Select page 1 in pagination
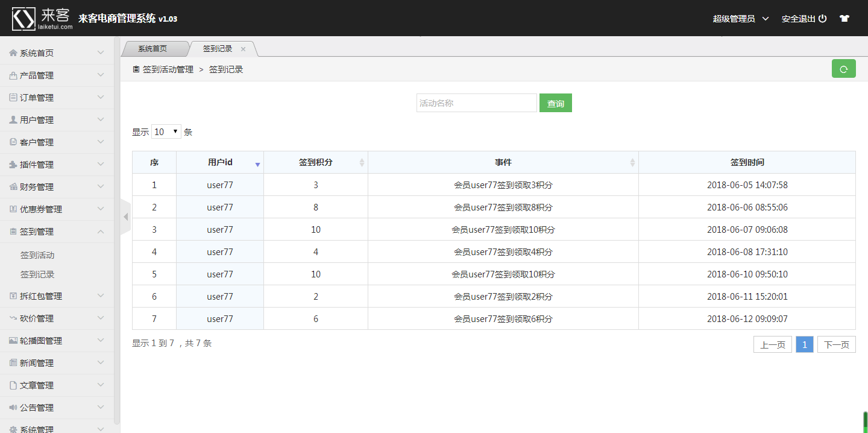868x433 pixels. tap(805, 344)
